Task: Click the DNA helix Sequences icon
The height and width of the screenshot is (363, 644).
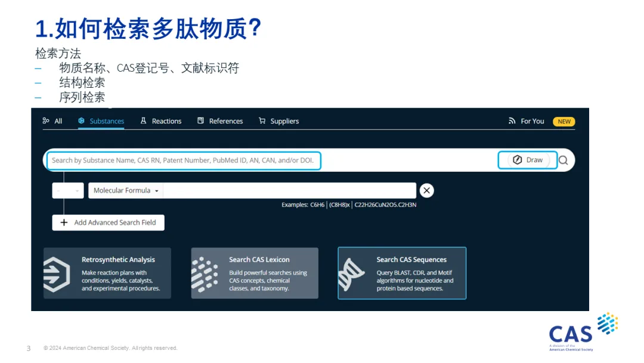Action: click(x=351, y=274)
